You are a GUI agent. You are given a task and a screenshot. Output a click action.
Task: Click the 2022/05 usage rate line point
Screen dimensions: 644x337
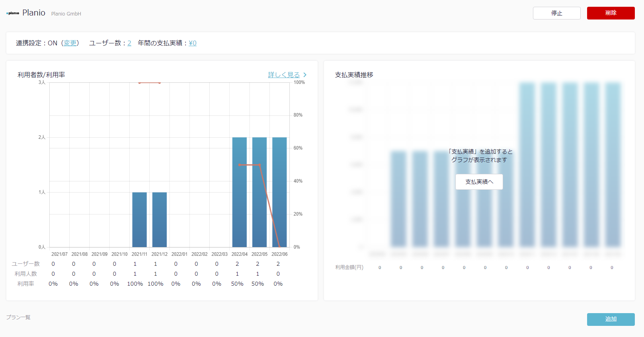tap(260, 165)
